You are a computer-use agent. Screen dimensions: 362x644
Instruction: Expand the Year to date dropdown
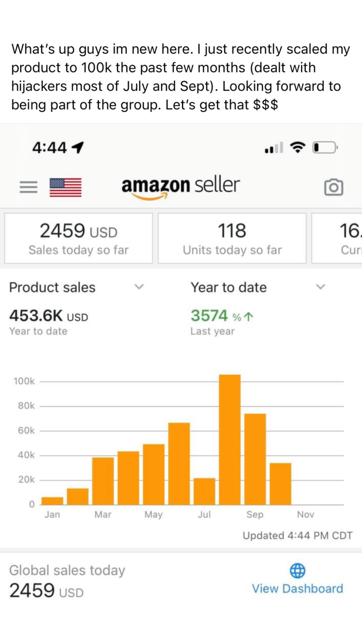coord(320,287)
